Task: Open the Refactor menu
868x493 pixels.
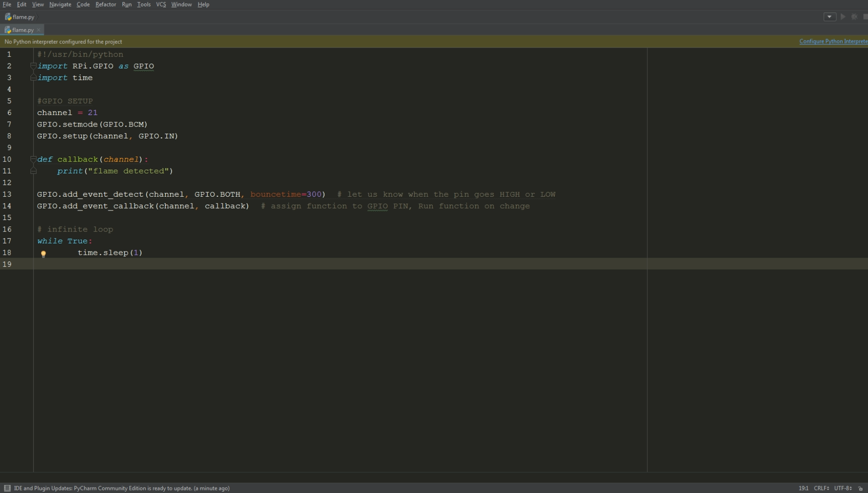Action: 105,5
